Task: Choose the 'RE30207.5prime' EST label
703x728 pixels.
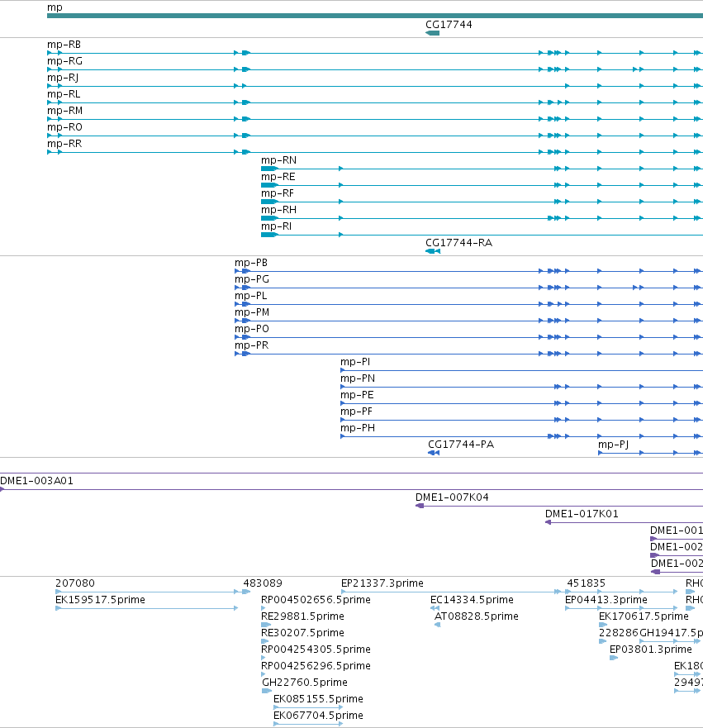Action: [x=302, y=633]
